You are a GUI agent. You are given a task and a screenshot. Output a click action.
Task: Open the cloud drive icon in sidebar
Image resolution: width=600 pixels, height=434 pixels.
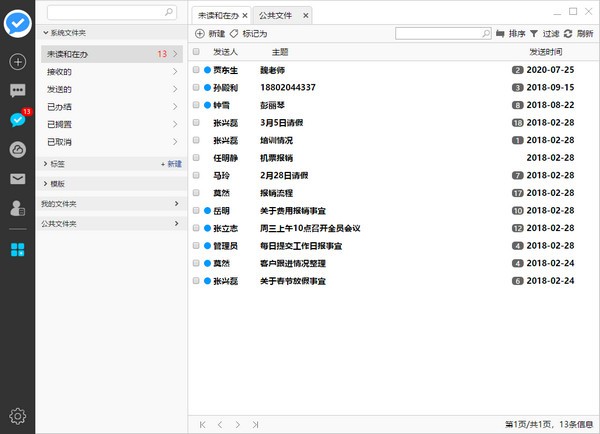coord(17,149)
